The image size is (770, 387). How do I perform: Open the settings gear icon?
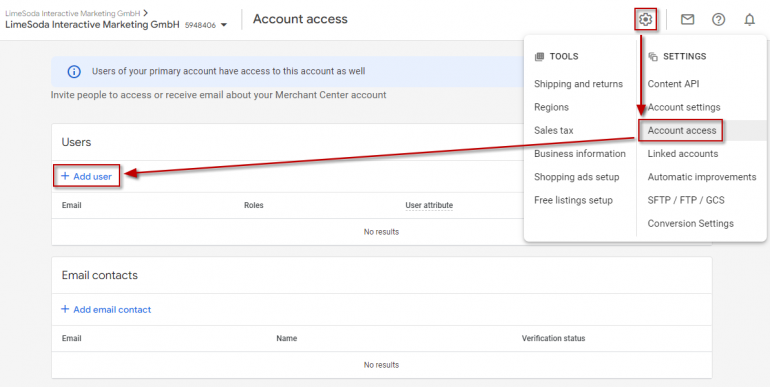(645, 20)
